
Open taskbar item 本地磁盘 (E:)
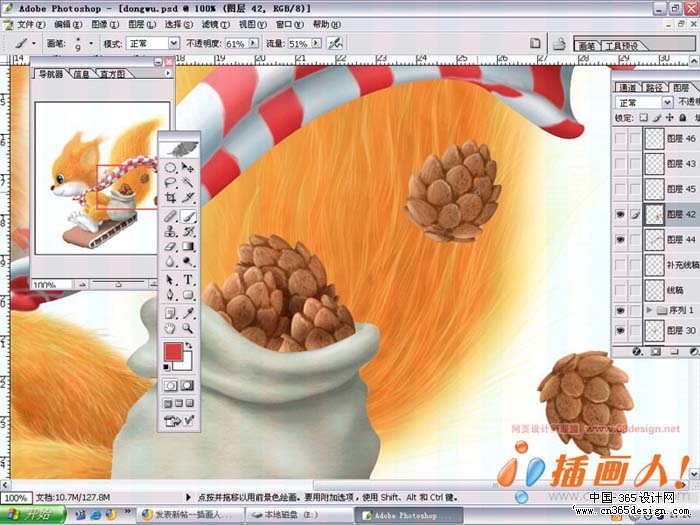[299, 515]
